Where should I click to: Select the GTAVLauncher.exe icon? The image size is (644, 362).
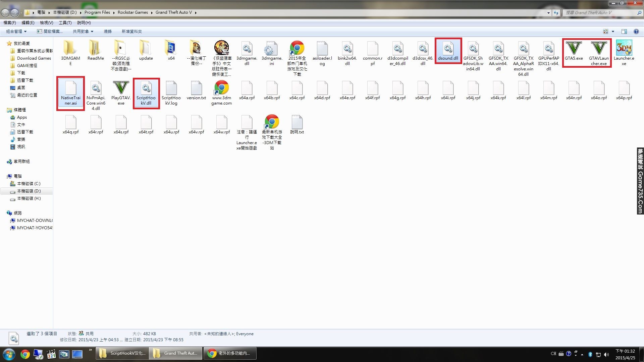[599, 49]
